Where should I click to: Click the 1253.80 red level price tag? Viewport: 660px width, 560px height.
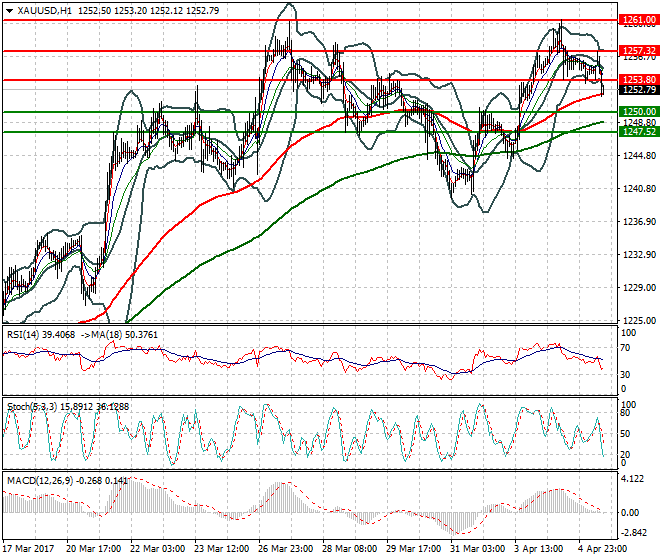639,80
